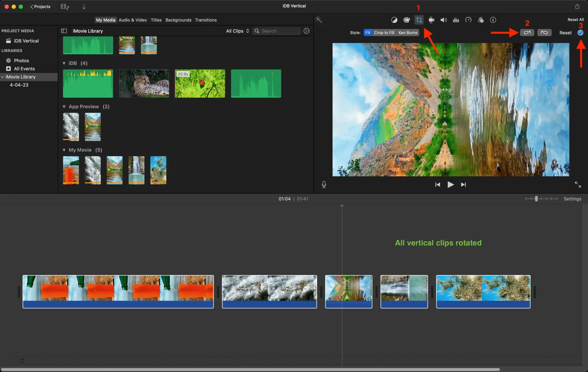Toggle the Ken Burns style option
The height and width of the screenshot is (372, 588).
coord(408,33)
